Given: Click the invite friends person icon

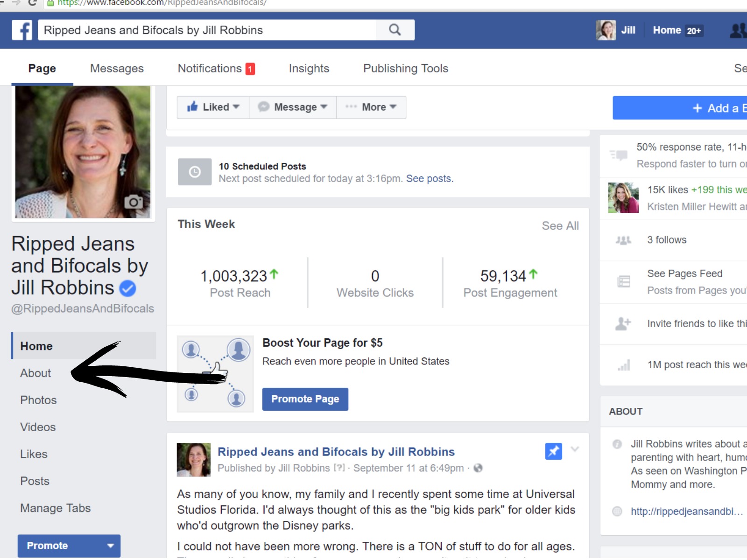Looking at the screenshot, I should coord(623,323).
